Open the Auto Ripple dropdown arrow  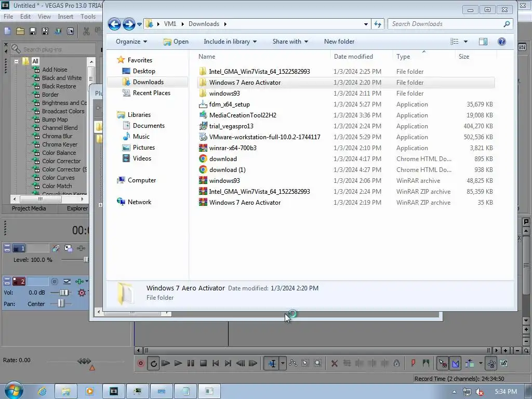point(481,363)
